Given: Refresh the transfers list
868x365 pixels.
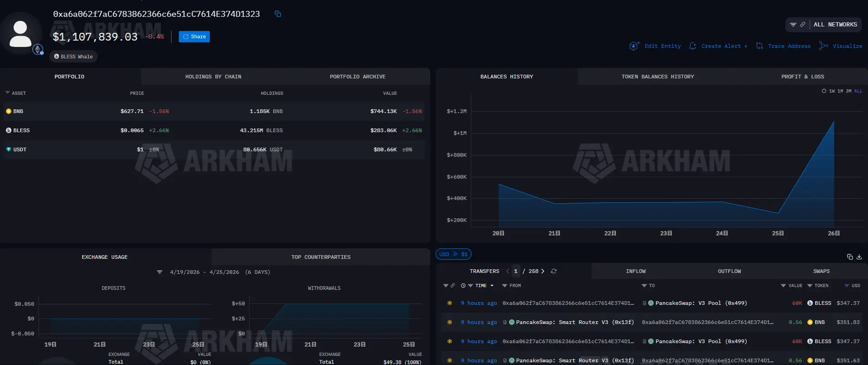Looking at the screenshot, I should click(554, 271).
